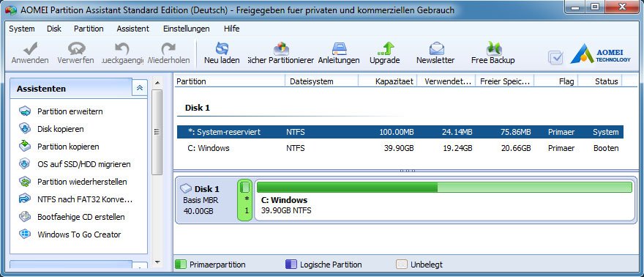The image size is (644, 277).
Task: Click the sidebar scrollbar down arrow
Action: tap(157, 262)
